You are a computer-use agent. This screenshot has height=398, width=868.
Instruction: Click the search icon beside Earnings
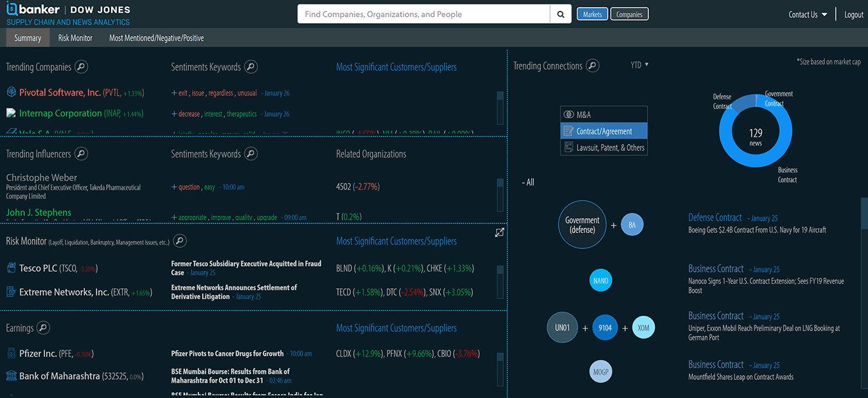coord(42,328)
